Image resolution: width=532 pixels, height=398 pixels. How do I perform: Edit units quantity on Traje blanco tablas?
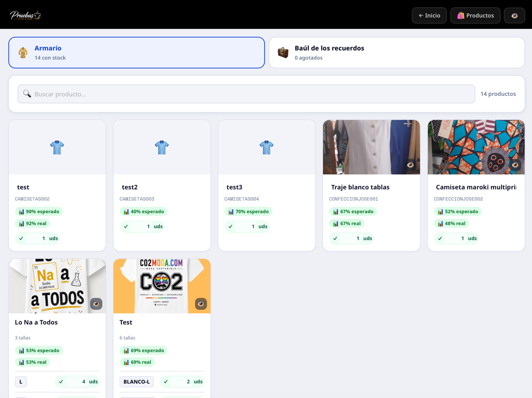350,238
